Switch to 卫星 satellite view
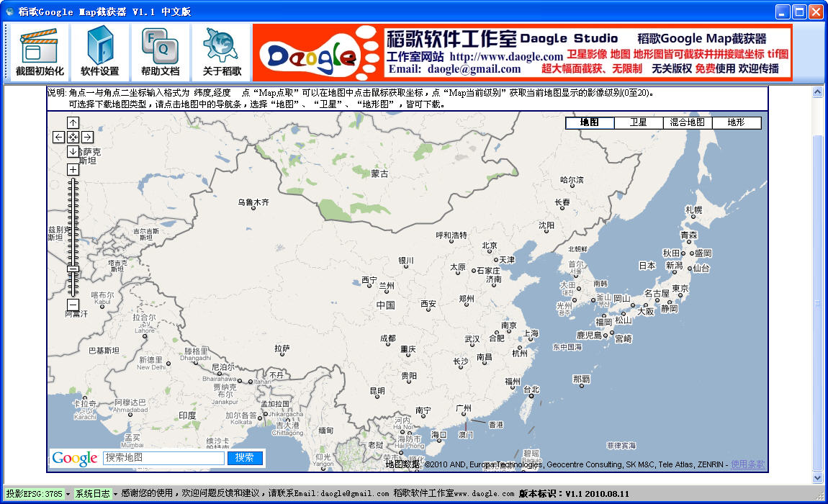828x504 pixels. point(639,122)
